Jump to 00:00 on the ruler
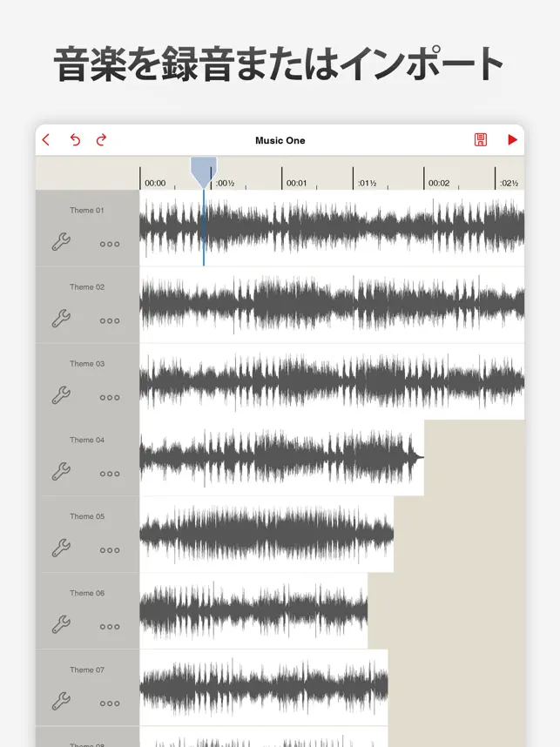This screenshot has height=747, width=560. click(x=155, y=183)
